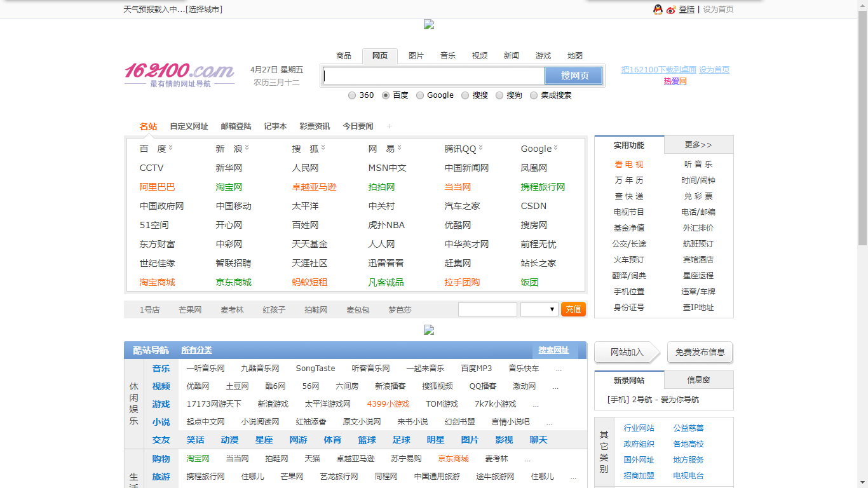Select the 集成搜索 radio option
The image size is (868, 488).
tap(534, 95)
